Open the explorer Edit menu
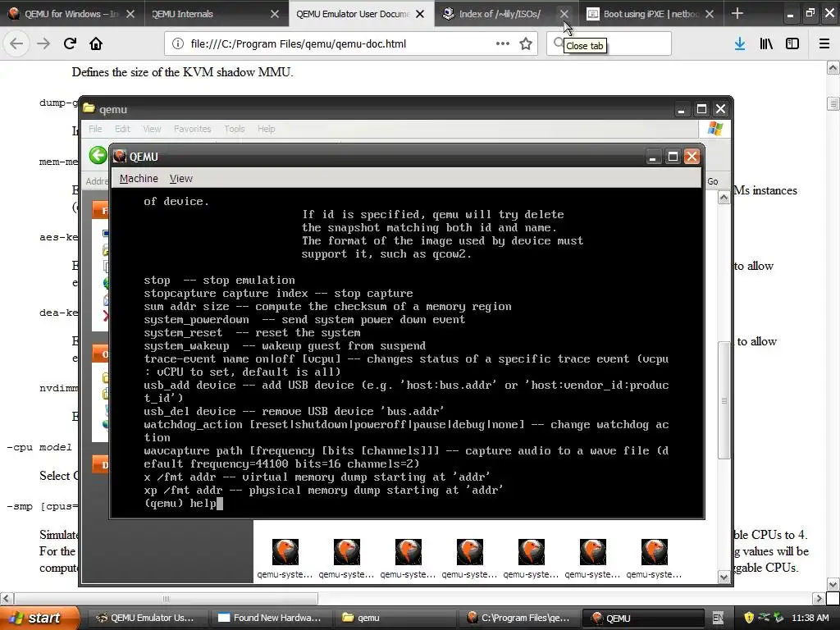The image size is (840, 630). [x=122, y=129]
